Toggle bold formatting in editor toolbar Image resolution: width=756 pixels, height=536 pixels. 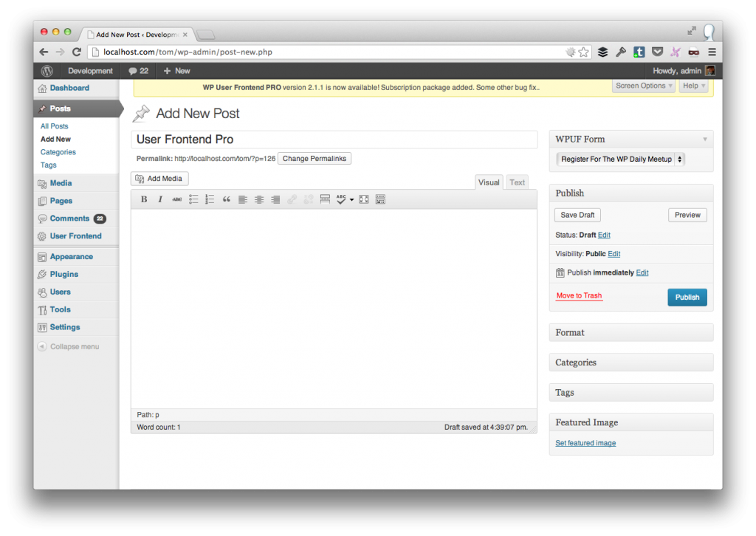pyautogui.click(x=144, y=199)
